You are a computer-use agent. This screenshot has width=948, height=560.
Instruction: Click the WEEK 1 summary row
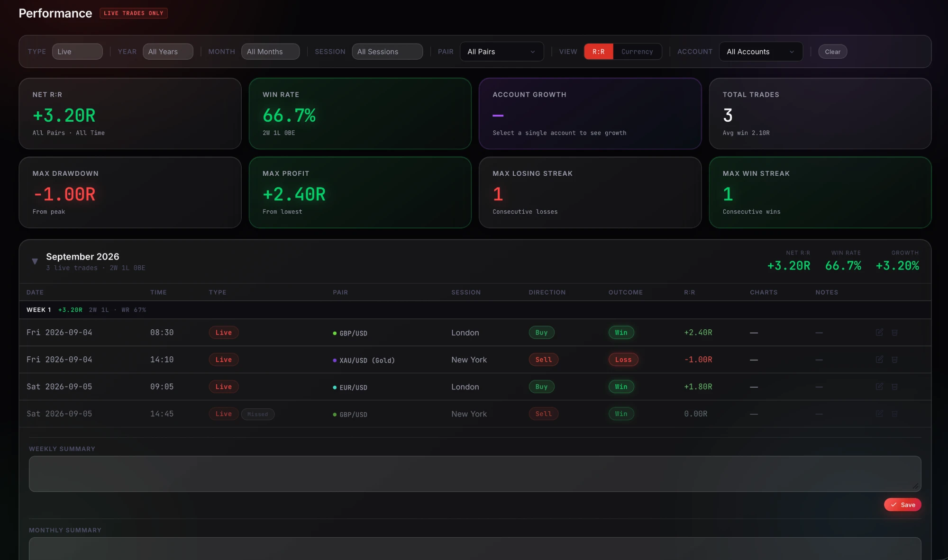pyautogui.click(x=475, y=310)
